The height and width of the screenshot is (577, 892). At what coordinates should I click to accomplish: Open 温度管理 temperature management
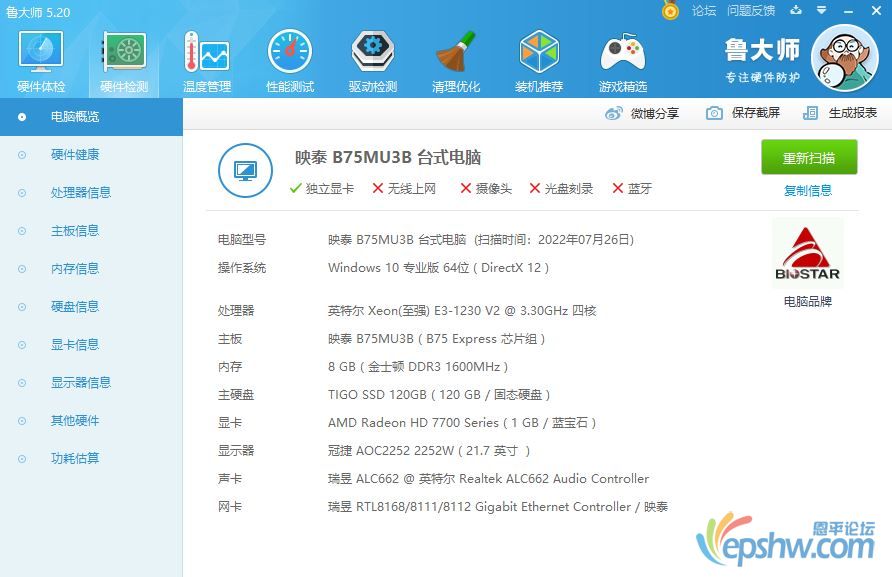[207, 61]
